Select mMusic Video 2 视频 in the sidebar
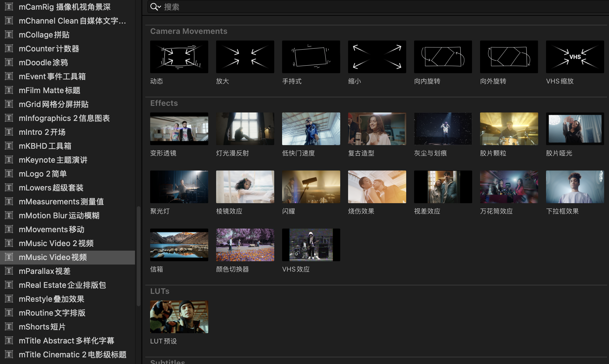The image size is (609, 364). point(67,243)
